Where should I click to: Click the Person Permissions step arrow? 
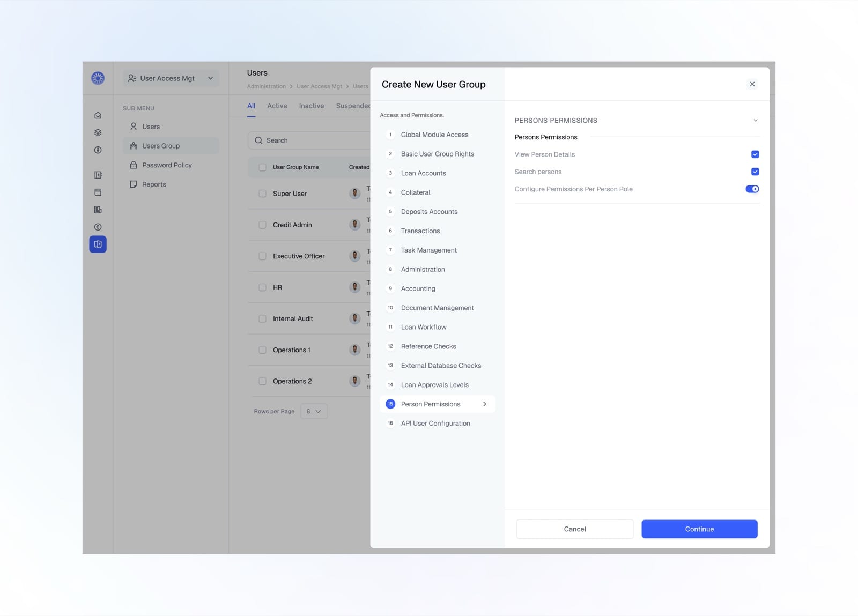coord(484,404)
